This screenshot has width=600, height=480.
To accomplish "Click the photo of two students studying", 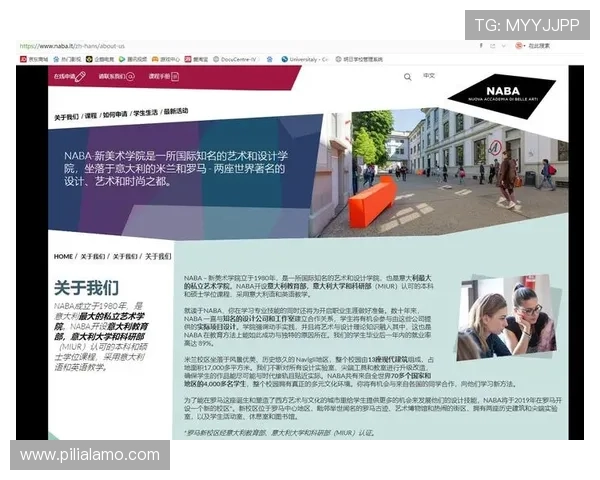I will click(508, 317).
